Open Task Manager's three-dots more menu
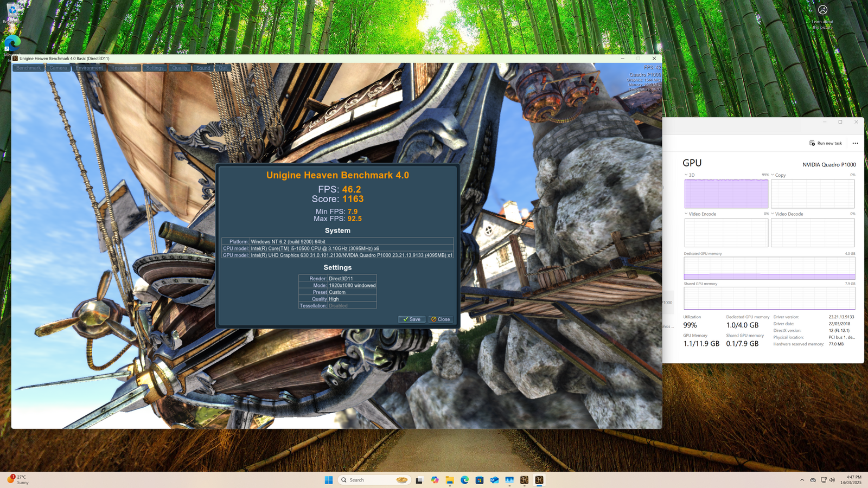The width and height of the screenshot is (868, 488). [x=855, y=143]
